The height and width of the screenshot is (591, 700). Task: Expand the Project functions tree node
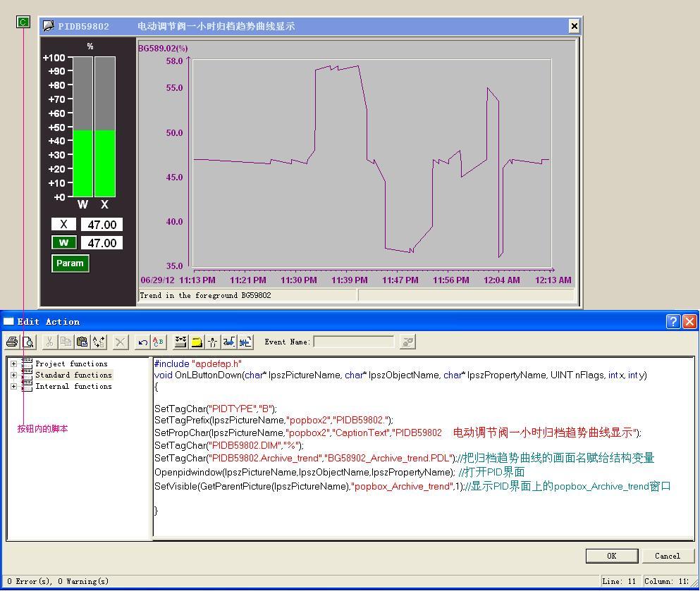pos(13,364)
